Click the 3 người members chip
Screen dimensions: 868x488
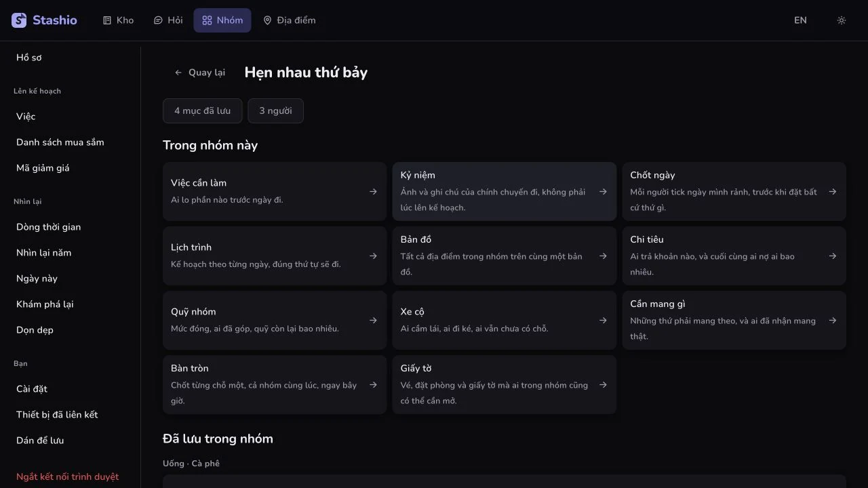click(275, 111)
